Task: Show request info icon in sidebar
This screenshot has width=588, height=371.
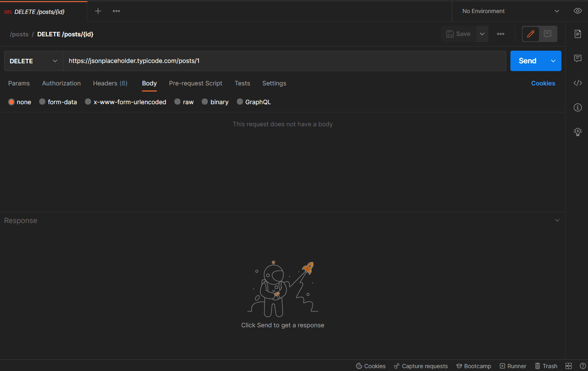Action: pyautogui.click(x=577, y=107)
